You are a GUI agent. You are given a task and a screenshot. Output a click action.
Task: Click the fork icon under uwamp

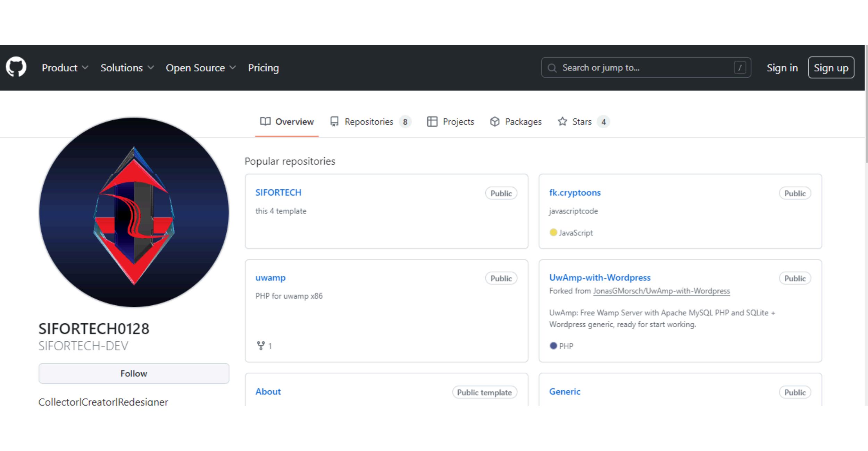(260, 346)
